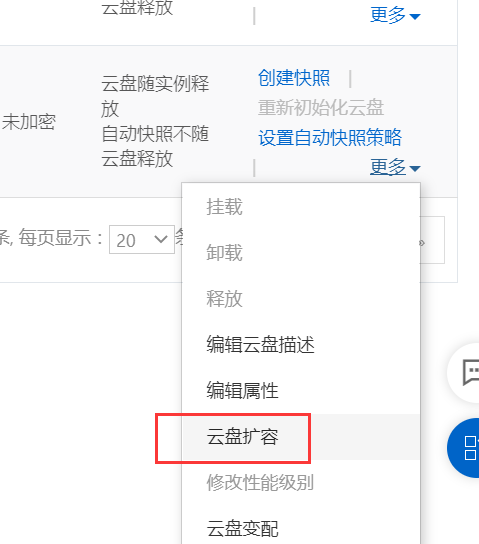
Task: Pick 编辑属性 in the dropdown menu
Action: (242, 391)
